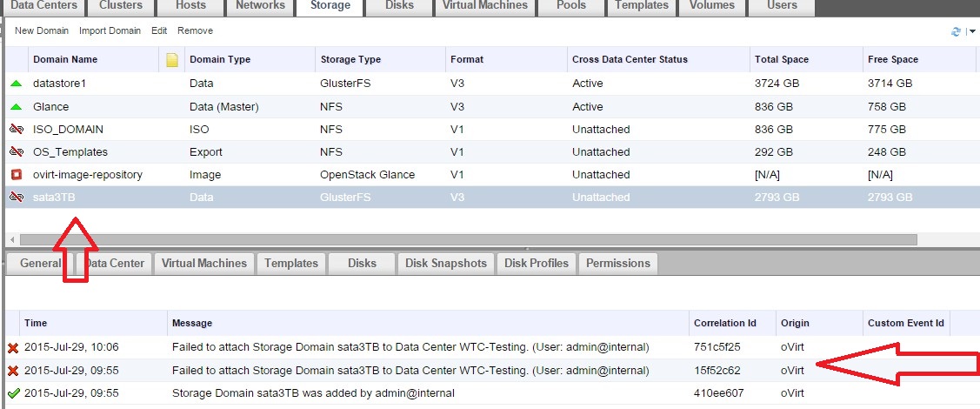980x409 pixels.
Task: Open the Disk Snapshots sub-tab
Action: [446, 263]
